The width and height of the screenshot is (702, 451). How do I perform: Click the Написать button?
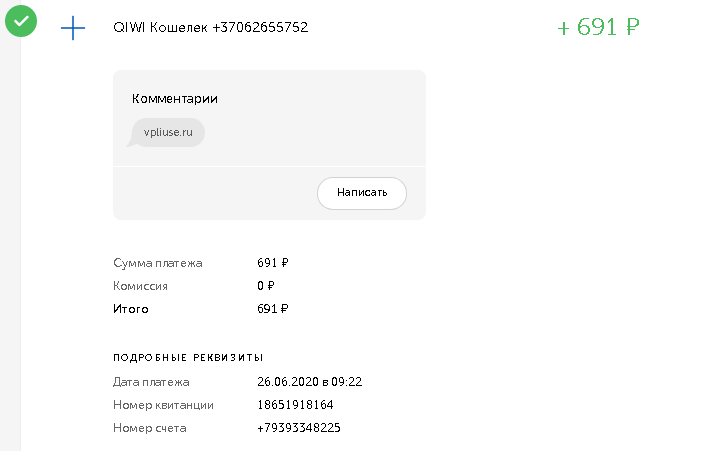pos(362,193)
